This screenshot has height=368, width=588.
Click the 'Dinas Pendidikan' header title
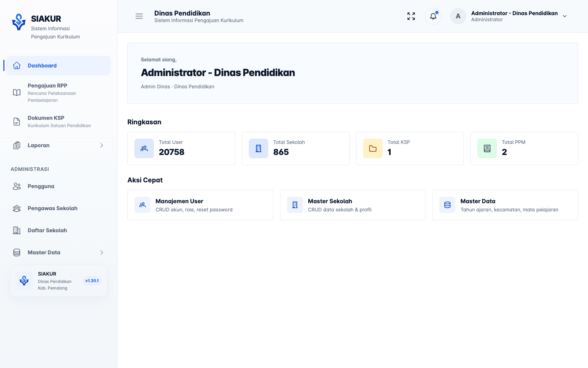click(x=182, y=13)
